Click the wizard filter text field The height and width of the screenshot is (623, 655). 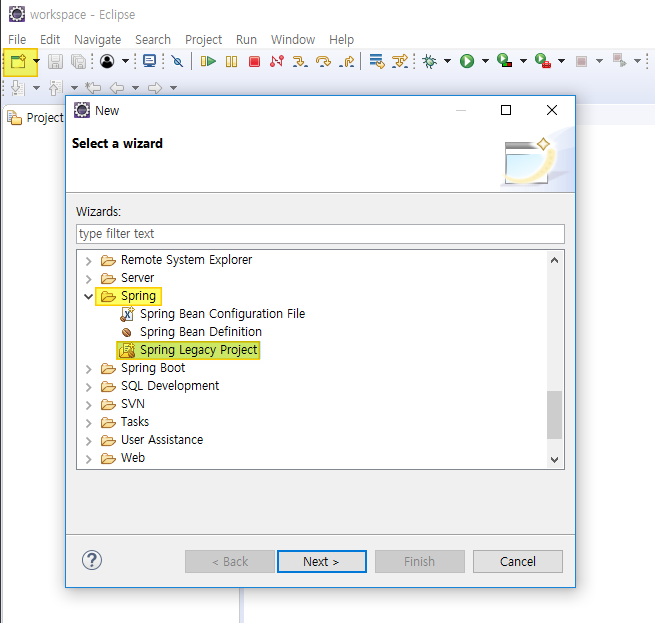click(x=320, y=234)
